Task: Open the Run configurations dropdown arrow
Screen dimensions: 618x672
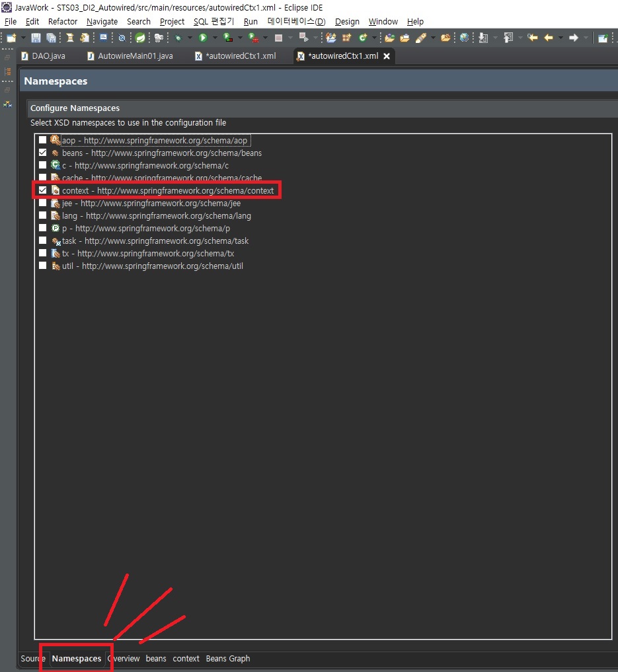Action: pos(215,38)
